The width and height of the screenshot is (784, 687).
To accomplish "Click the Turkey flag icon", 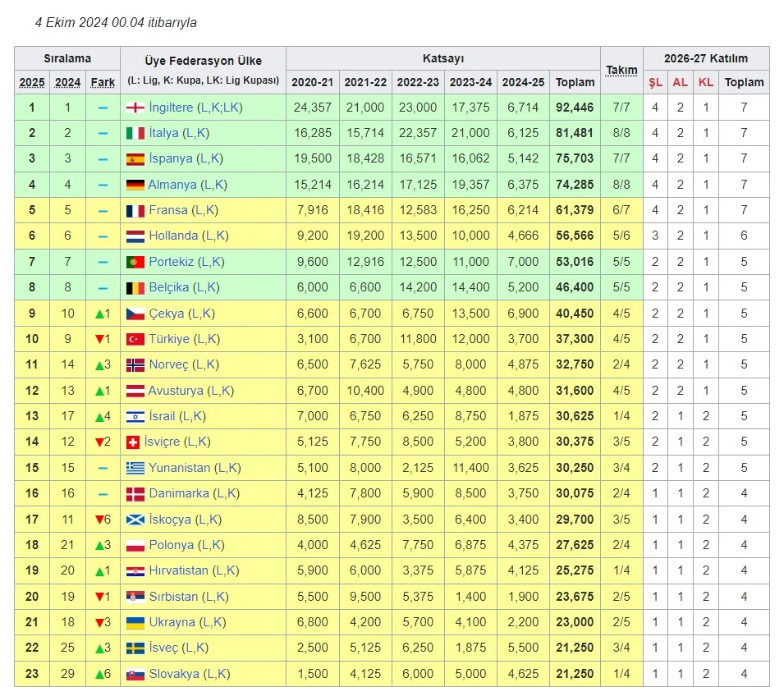I will [x=135, y=339].
